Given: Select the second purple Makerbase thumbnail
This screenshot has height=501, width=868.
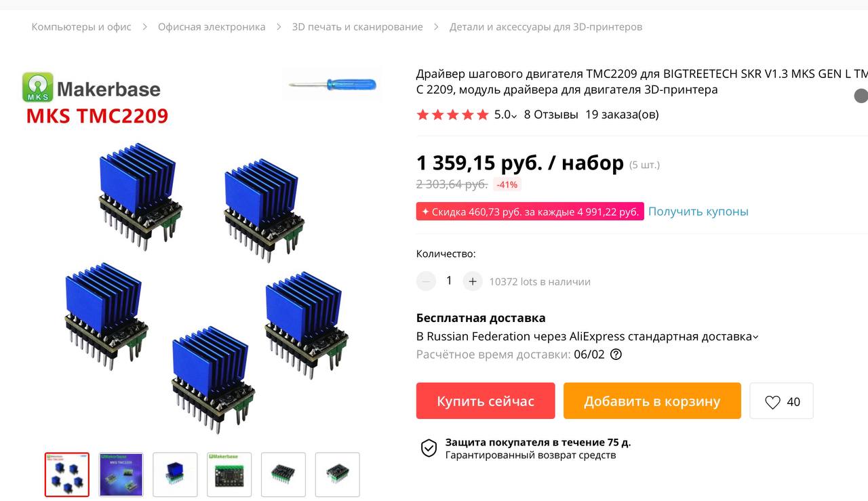Looking at the screenshot, I should [121, 475].
